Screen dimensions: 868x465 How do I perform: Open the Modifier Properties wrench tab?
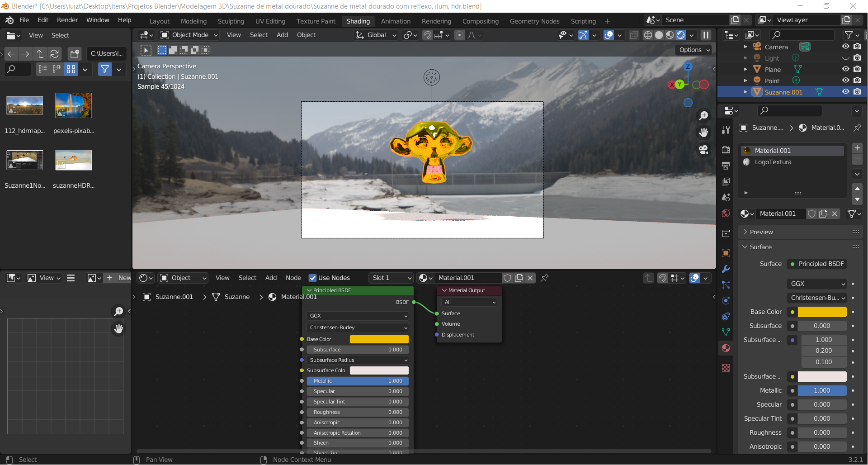(x=726, y=269)
